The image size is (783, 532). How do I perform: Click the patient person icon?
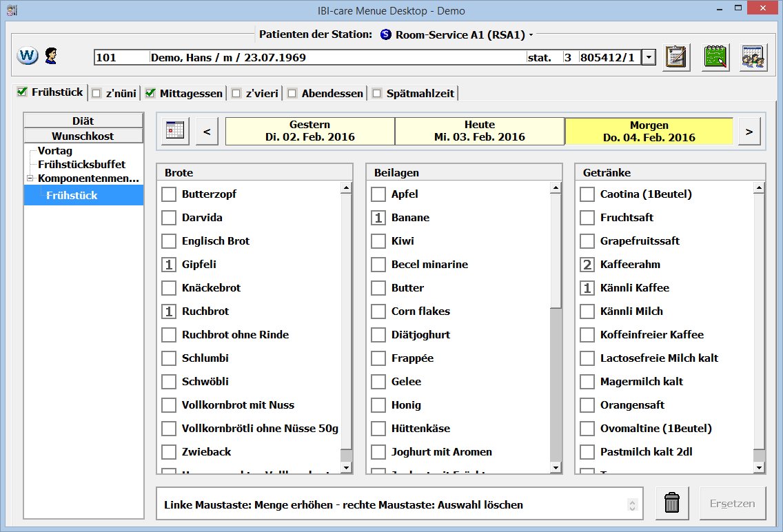[51, 56]
